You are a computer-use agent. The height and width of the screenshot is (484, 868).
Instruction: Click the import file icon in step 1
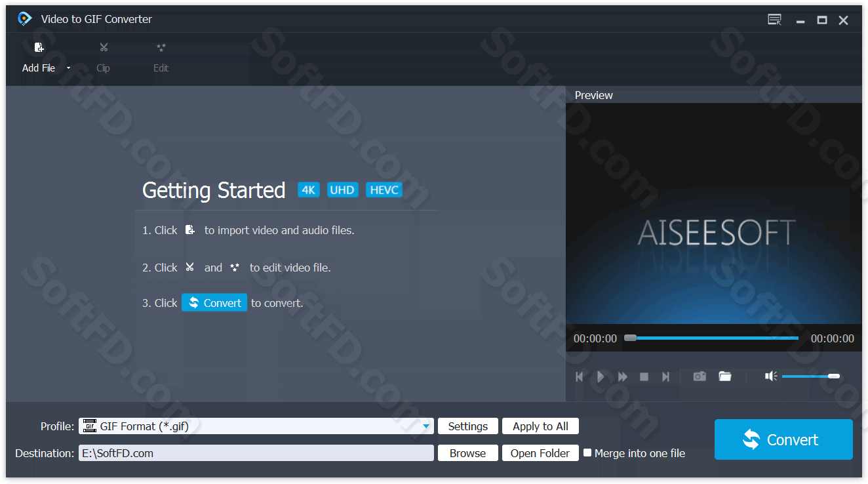point(190,230)
